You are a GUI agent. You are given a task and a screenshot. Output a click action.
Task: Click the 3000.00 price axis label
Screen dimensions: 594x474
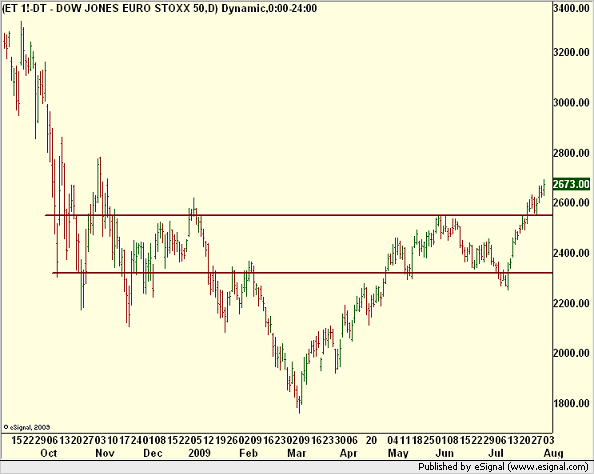point(571,103)
